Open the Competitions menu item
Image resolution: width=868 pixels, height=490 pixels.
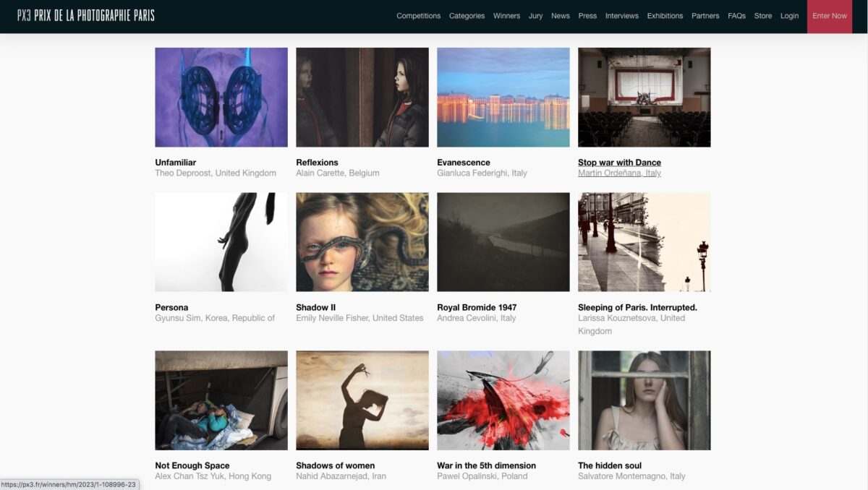tap(418, 16)
